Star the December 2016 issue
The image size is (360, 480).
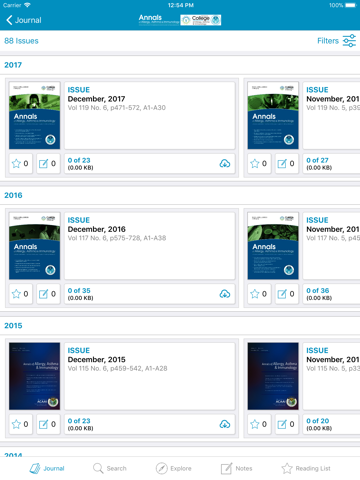point(21,294)
